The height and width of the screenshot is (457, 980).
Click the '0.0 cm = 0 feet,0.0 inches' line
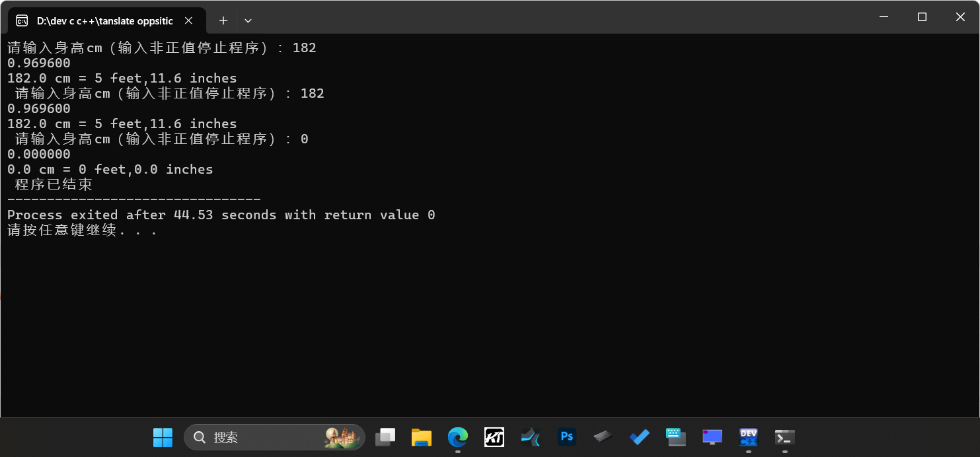coord(110,170)
